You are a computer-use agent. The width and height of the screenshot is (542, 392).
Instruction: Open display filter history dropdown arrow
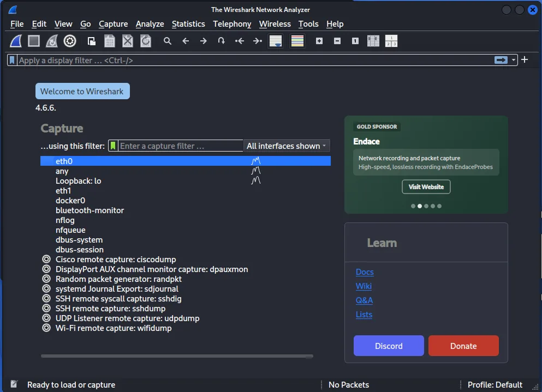point(513,60)
